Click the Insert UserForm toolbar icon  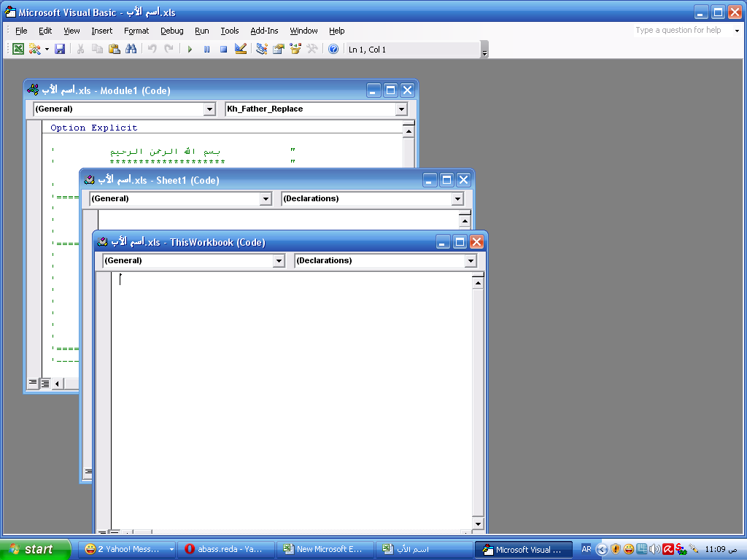(x=34, y=49)
